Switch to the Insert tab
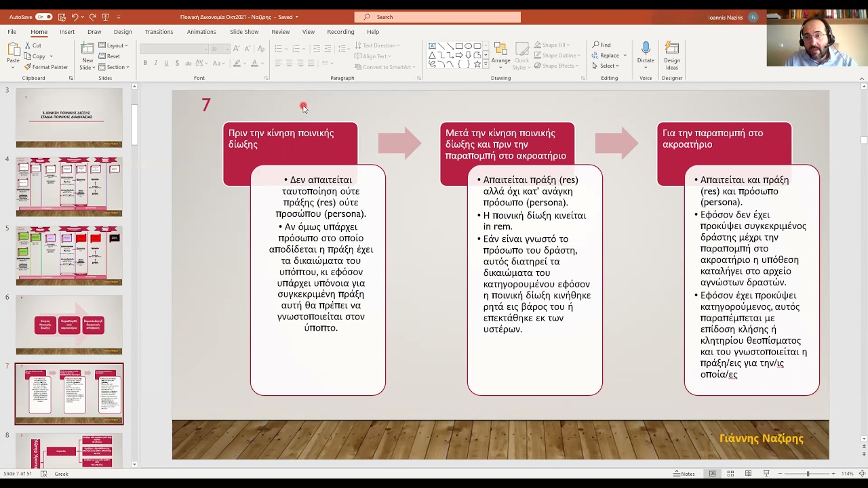868x488 pixels. click(67, 32)
